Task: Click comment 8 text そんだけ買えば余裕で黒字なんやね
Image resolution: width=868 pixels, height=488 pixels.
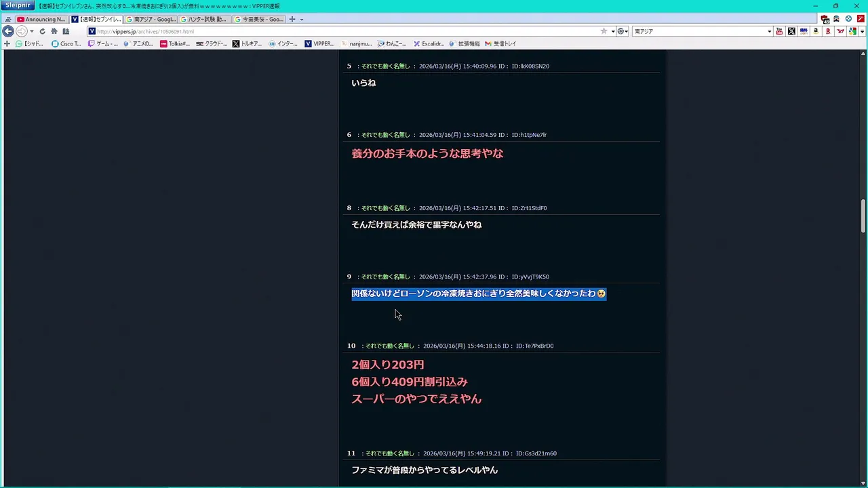Action: 416,224
